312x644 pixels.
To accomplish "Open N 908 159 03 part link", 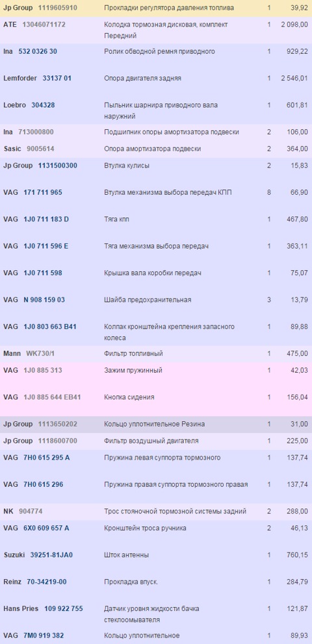I will [x=44, y=300].
